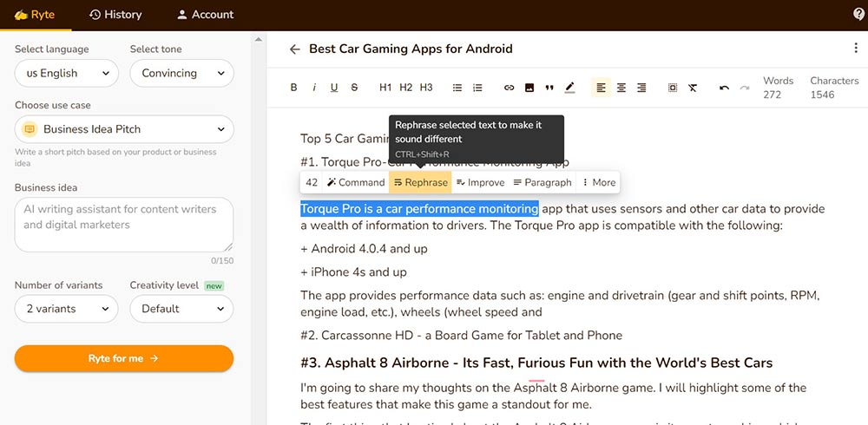Click the insert image icon
Viewport: 868px width, 425px height.
pyautogui.click(x=529, y=88)
